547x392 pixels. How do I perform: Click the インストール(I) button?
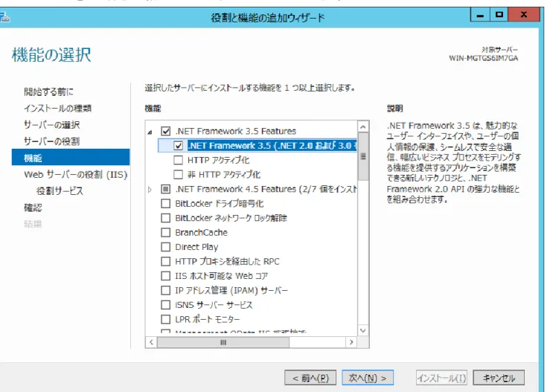click(x=441, y=378)
